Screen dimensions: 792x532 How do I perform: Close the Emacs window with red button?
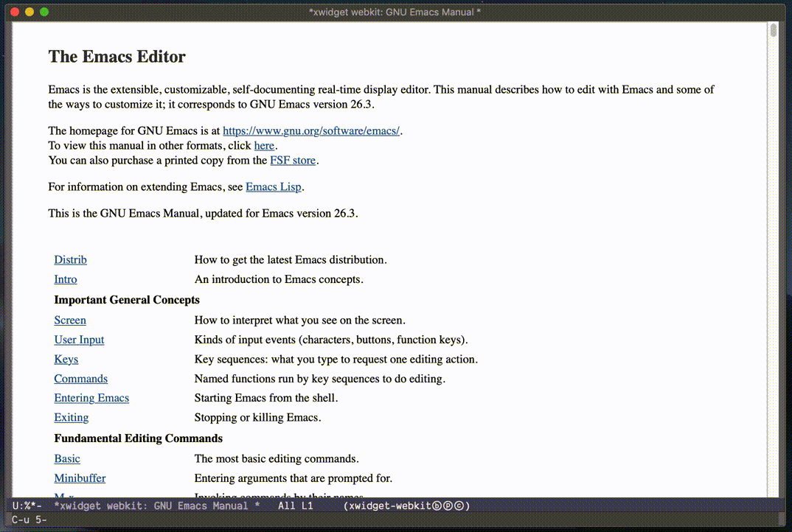pos(15,12)
